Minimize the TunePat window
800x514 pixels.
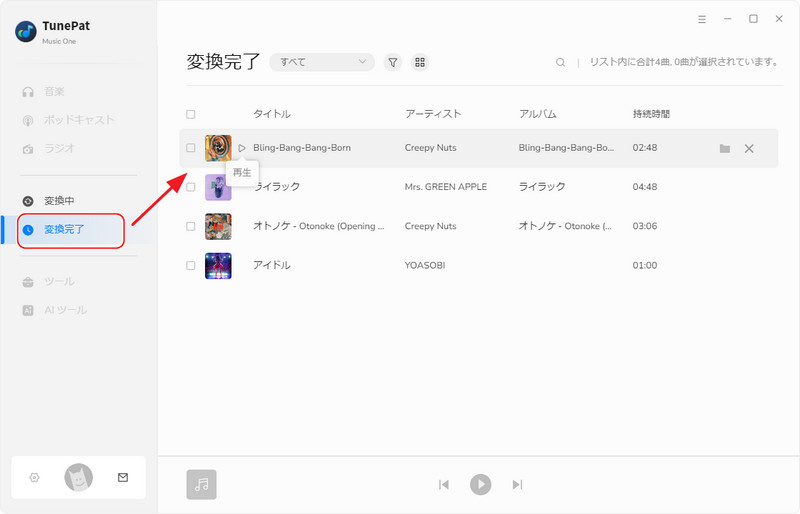click(x=728, y=19)
